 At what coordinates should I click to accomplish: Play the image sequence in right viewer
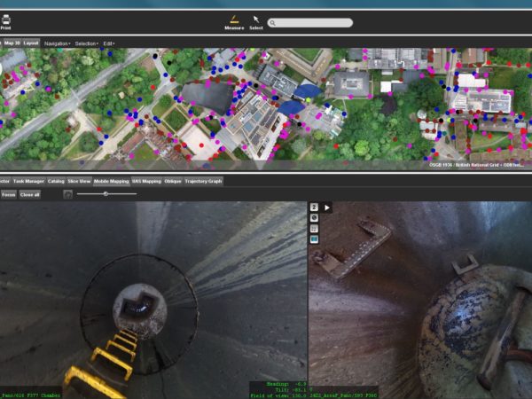click(x=326, y=207)
